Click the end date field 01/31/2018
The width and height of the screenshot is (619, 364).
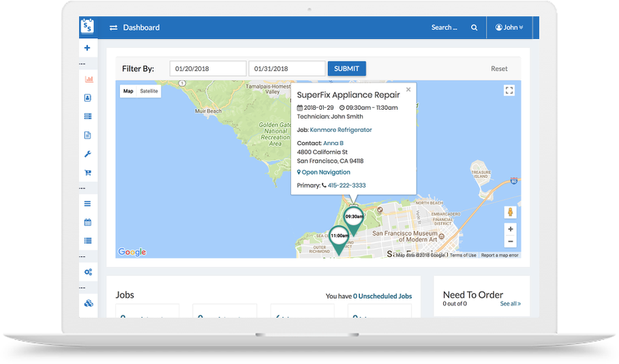tap(287, 68)
